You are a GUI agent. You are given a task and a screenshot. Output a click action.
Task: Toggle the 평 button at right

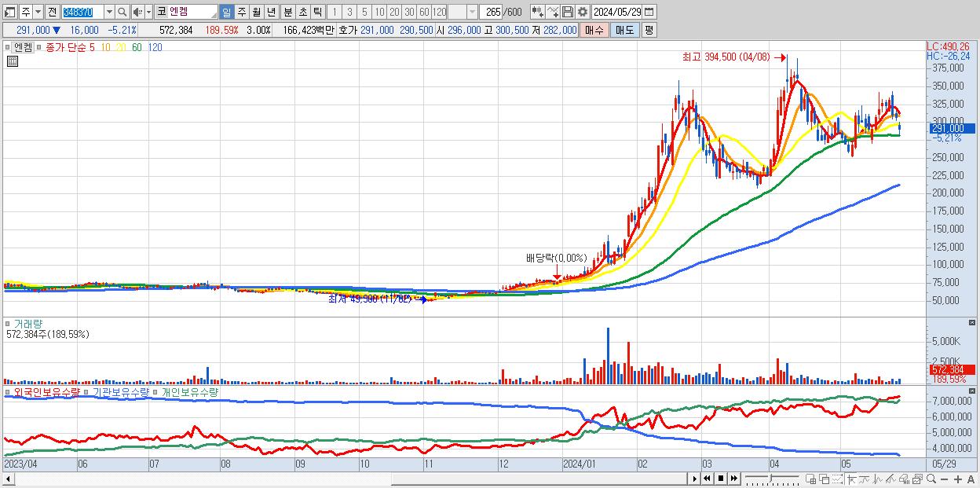[649, 30]
